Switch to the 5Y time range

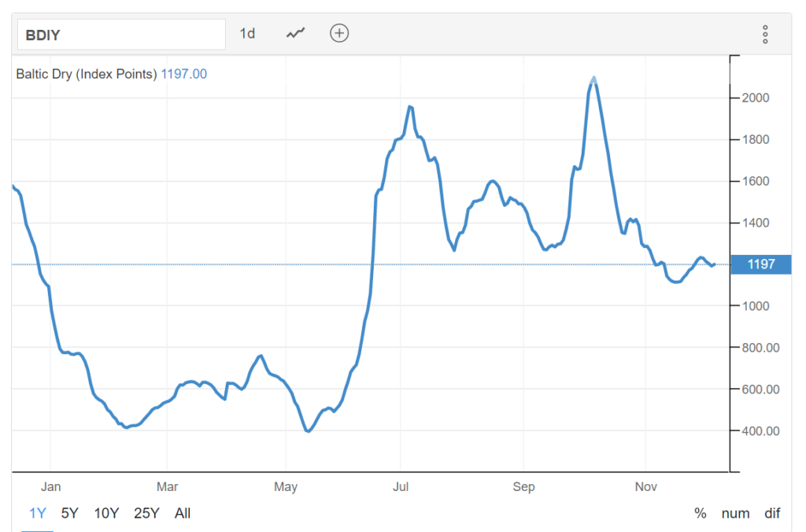[x=70, y=513]
